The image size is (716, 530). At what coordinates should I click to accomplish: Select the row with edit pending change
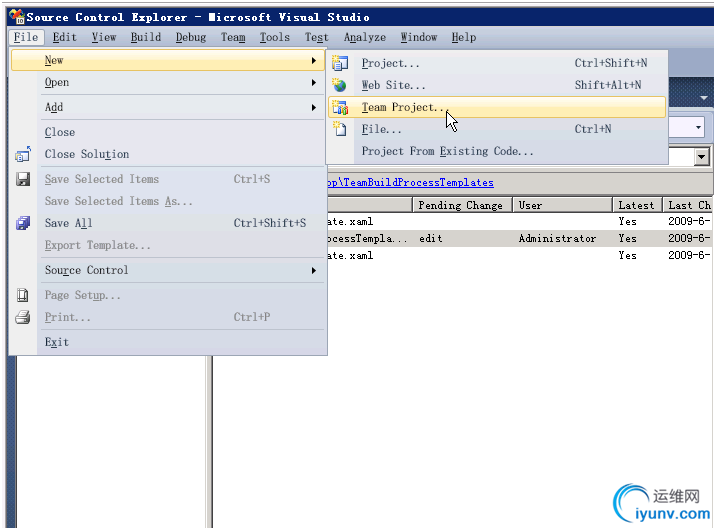[520, 238]
